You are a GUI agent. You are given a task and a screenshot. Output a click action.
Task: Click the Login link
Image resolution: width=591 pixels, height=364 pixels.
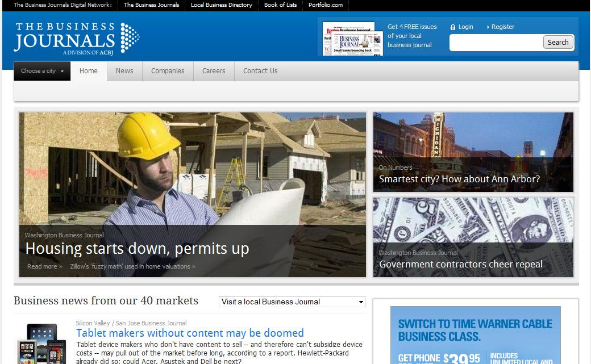[x=466, y=27]
